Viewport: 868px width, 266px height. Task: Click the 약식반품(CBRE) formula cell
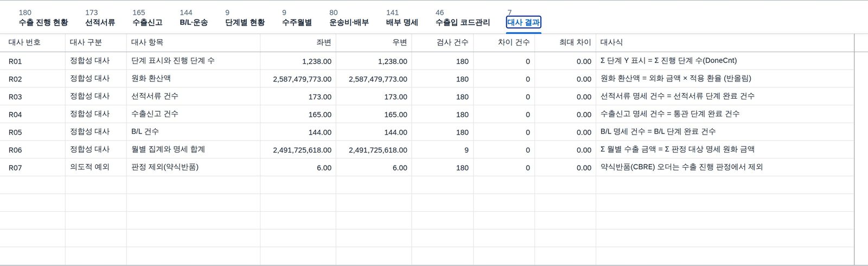pos(725,167)
